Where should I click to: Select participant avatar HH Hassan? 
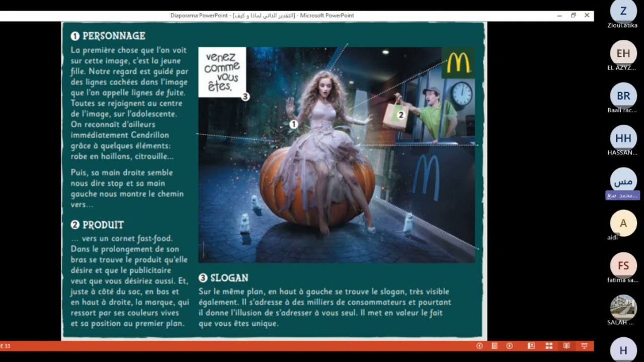tap(623, 138)
